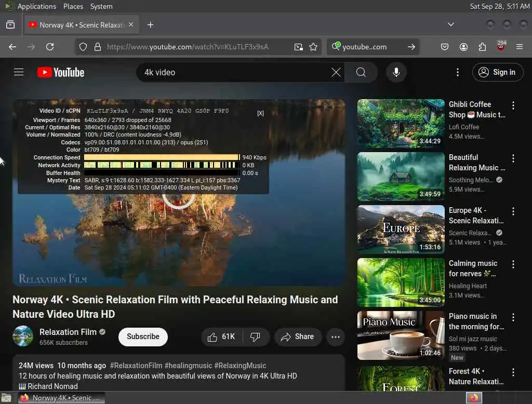This screenshot has width=532, height=404.
Task: Open the YouTube guide hamburger menu
Action: click(x=19, y=72)
